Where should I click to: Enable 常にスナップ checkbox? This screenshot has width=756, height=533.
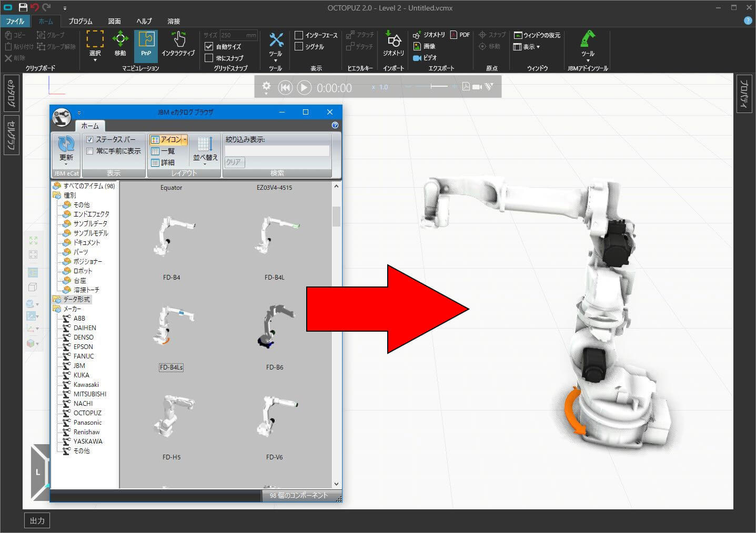coord(209,58)
